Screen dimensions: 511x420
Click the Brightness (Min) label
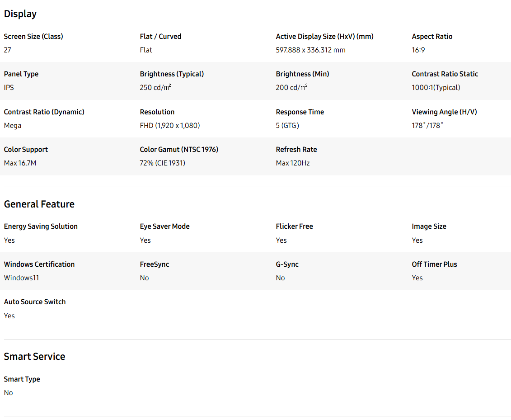(x=301, y=74)
